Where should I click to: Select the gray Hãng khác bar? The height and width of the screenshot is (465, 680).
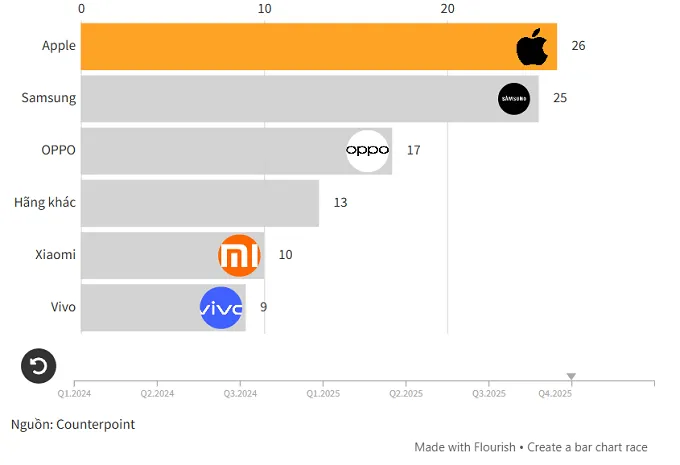(x=200, y=203)
